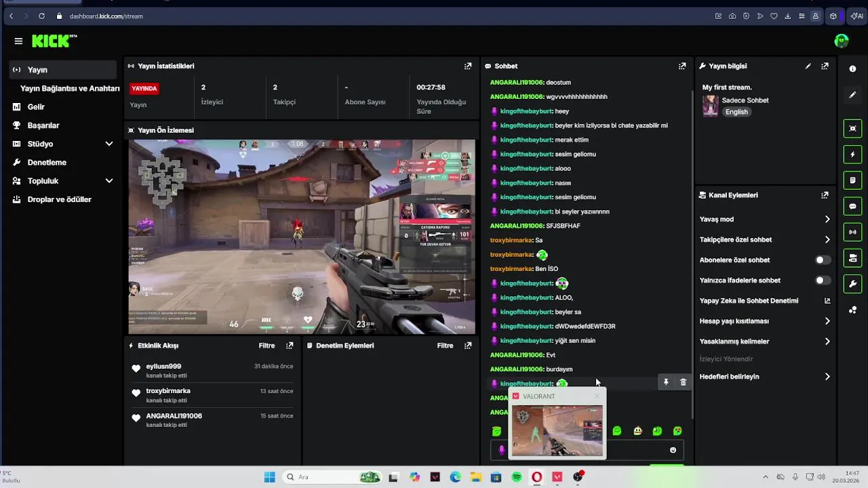Image resolution: width=868 pixels, height=488 pixels.
Task: Toggle the document panel icon in right sidebar
Action: coord(852,180)
